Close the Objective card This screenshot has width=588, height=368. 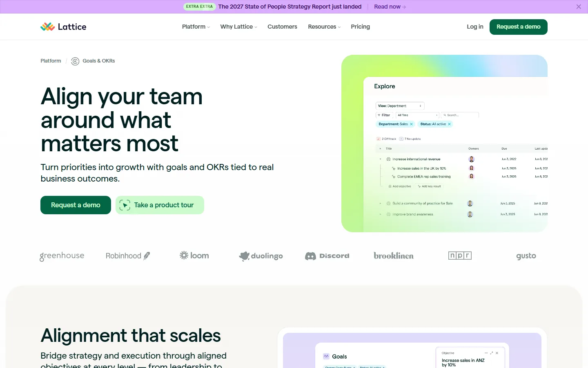pyautogui.click(x=497, y=353)
